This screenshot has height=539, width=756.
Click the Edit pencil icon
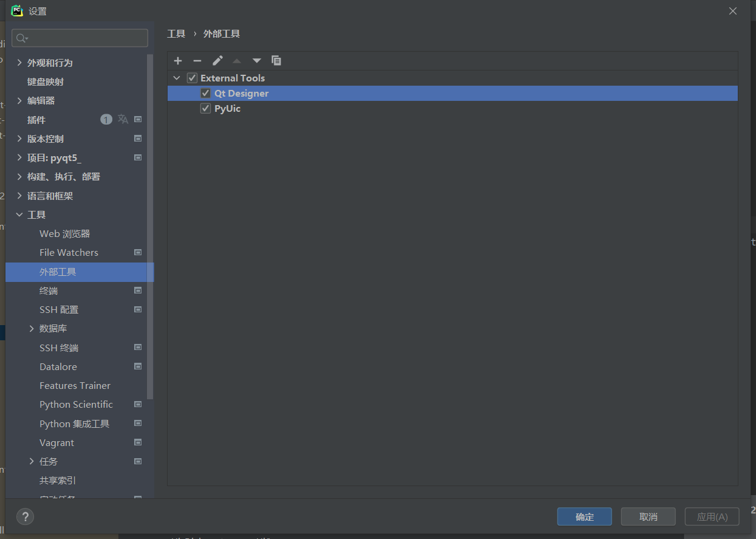tap(217, 61)
